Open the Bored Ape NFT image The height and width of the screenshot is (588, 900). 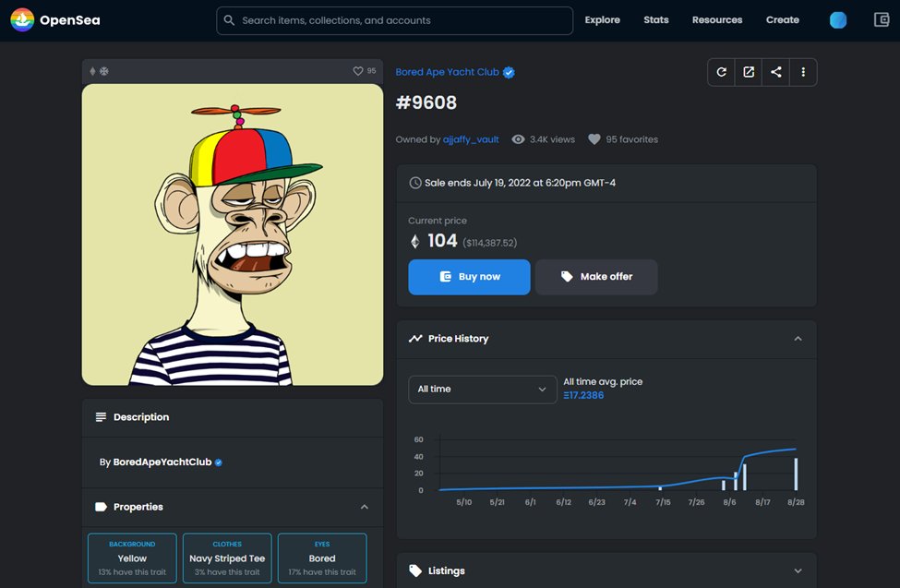pyautogui.click(x=233, y=234)
